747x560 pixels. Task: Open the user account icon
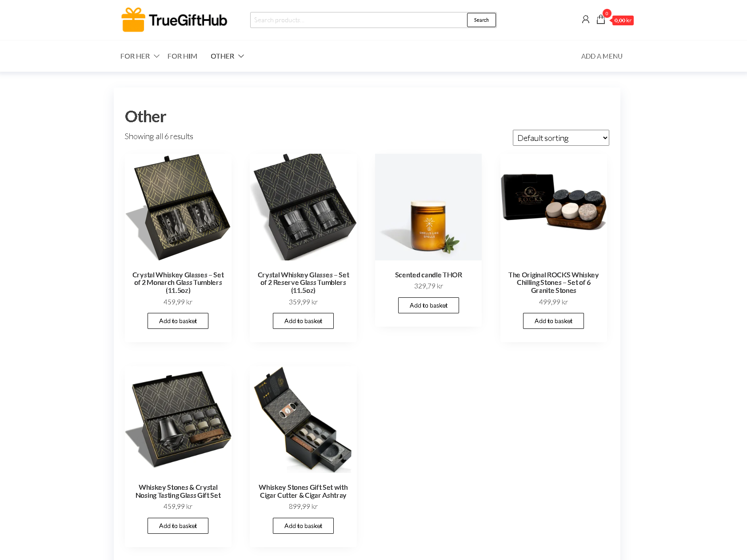(586, 20)
